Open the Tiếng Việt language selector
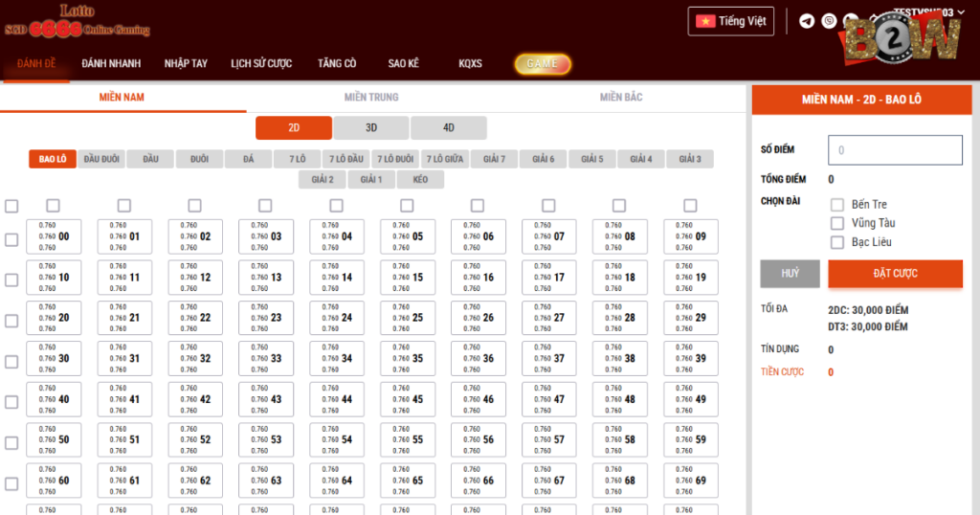Viewport: 980px width, 515px height. click(730, 21)
